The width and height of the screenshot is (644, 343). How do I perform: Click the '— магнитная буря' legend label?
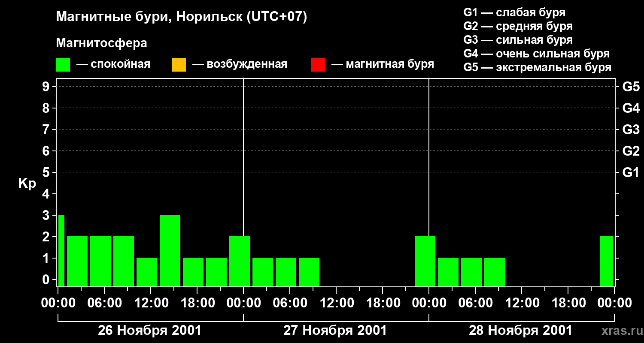pos(383,65)
